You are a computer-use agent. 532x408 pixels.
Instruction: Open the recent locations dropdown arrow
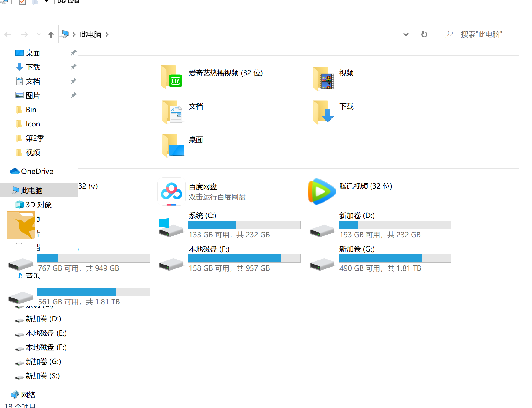click(x=39, y=35)
